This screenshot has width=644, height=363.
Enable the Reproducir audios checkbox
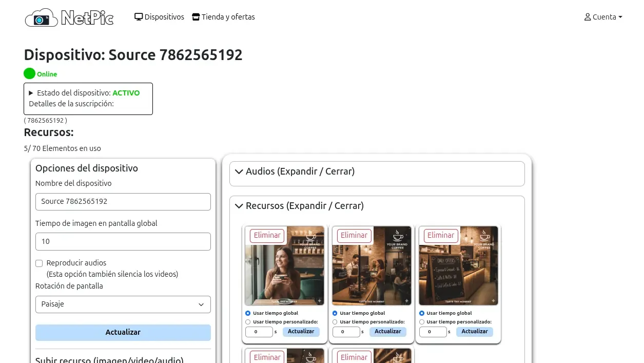point(39,263)
